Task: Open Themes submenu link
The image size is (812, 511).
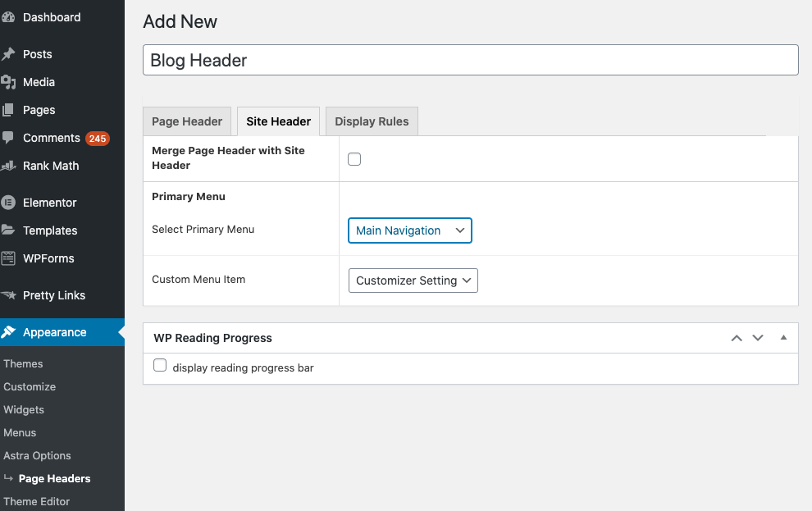Action: (23, 363)
